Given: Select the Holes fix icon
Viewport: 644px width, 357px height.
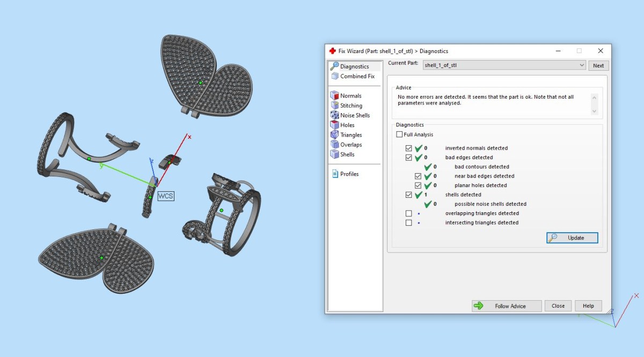Looking at the screenshot, I should tap(334, 125).
